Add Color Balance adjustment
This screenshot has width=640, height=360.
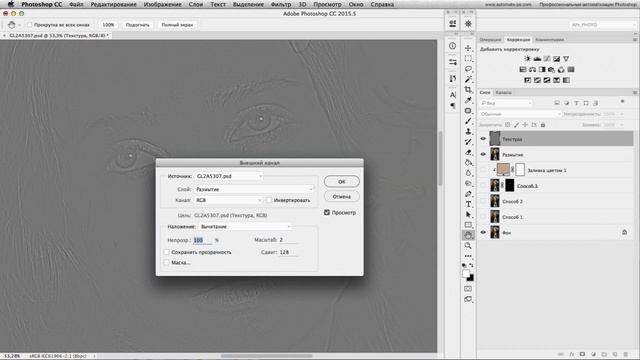point(532,69)
